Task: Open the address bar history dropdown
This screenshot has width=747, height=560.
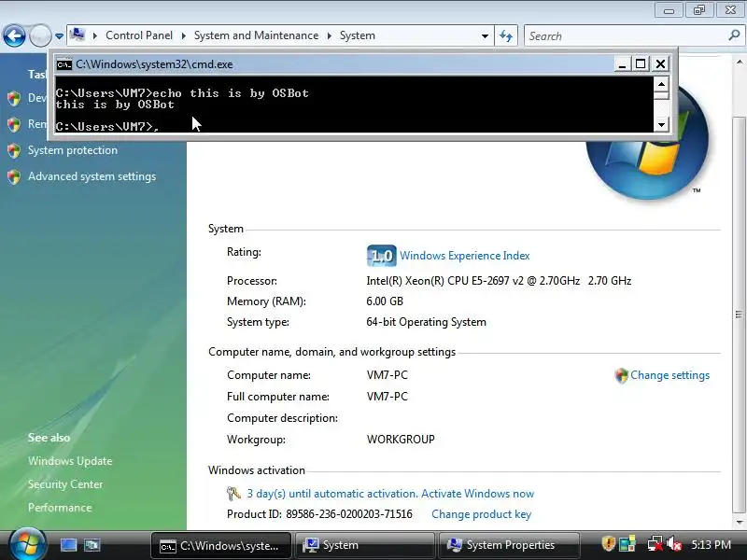Action: 485,35
